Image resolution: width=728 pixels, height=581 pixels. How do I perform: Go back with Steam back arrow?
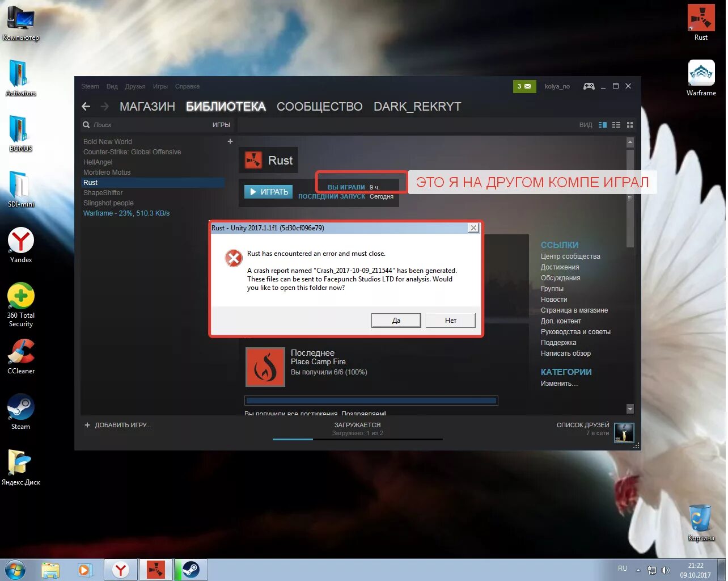86,107
